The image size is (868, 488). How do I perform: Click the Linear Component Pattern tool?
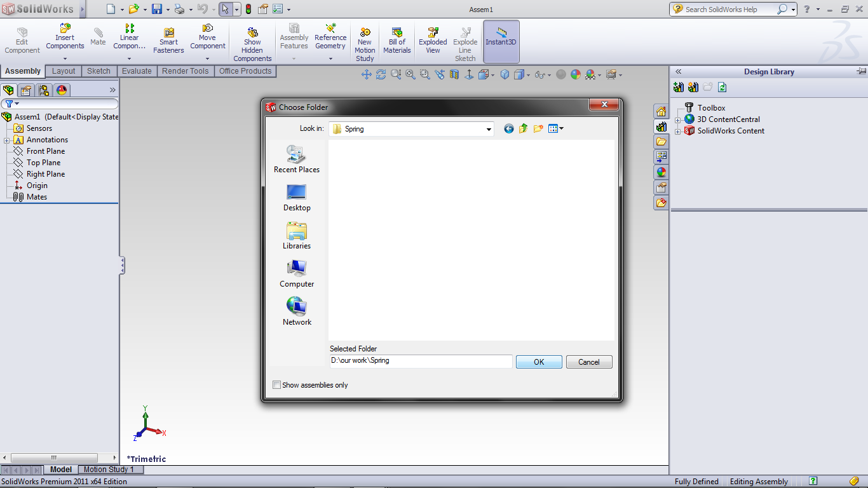129,37
